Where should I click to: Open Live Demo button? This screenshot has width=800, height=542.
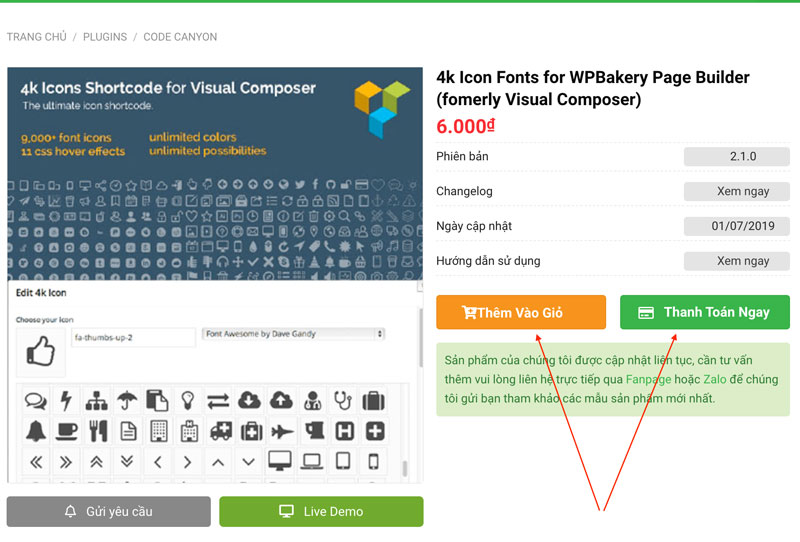click(321, 511)
